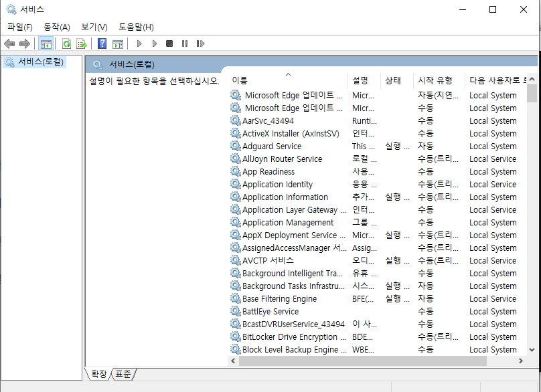Open the 동작(A) menu
The width and height of the screenshot is (541, 392).
[x=57, y=27]
